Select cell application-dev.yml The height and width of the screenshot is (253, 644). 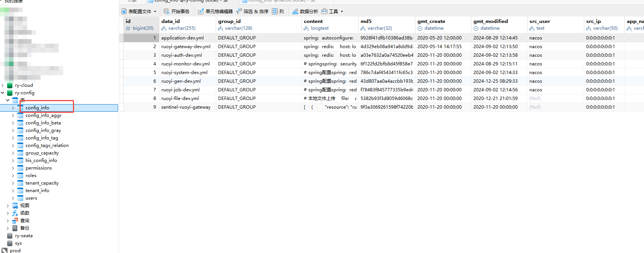point(187,38)
